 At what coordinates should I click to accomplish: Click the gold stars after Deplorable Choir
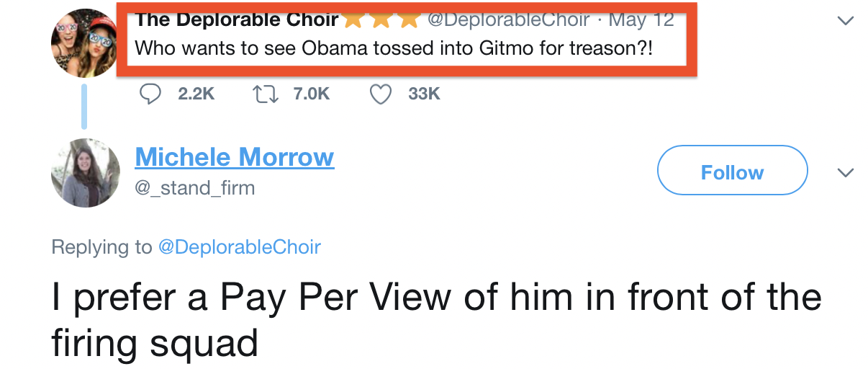pyautogui.click(x=381, y=19)
